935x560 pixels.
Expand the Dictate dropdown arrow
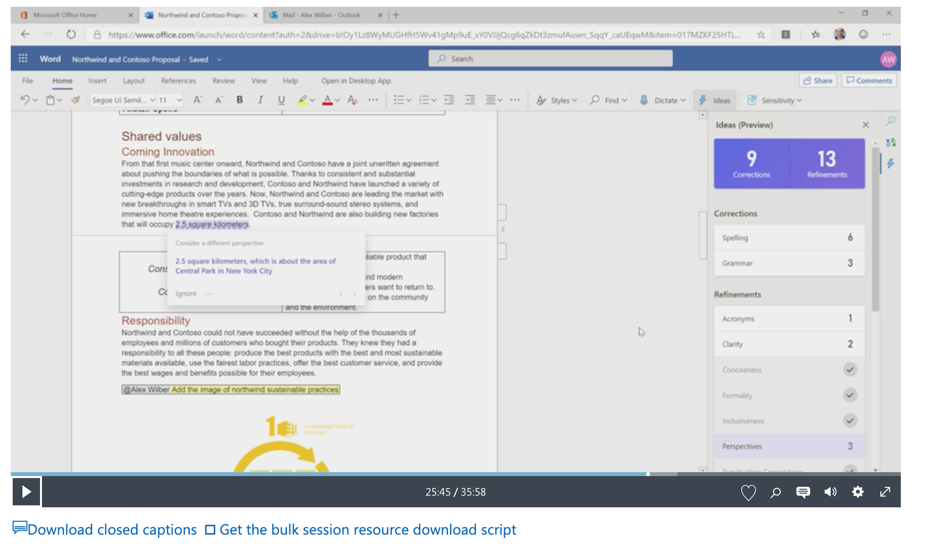pyautogui.click(x=683, y=100)
